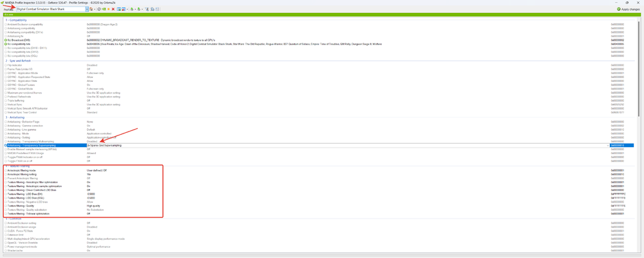Restore profile to NVIDIA defaults green logo icon
Viewport: 644px width, 258px height.
[104, 9]
